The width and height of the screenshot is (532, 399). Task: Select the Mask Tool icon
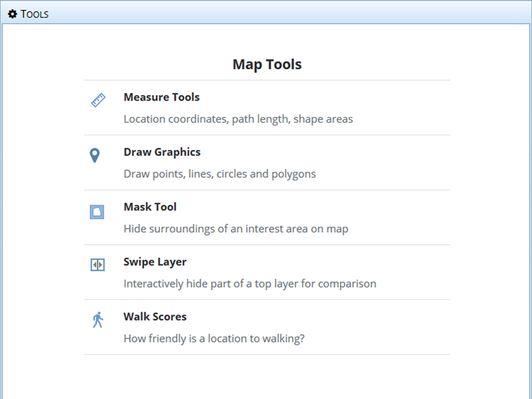tap(96, 211)
